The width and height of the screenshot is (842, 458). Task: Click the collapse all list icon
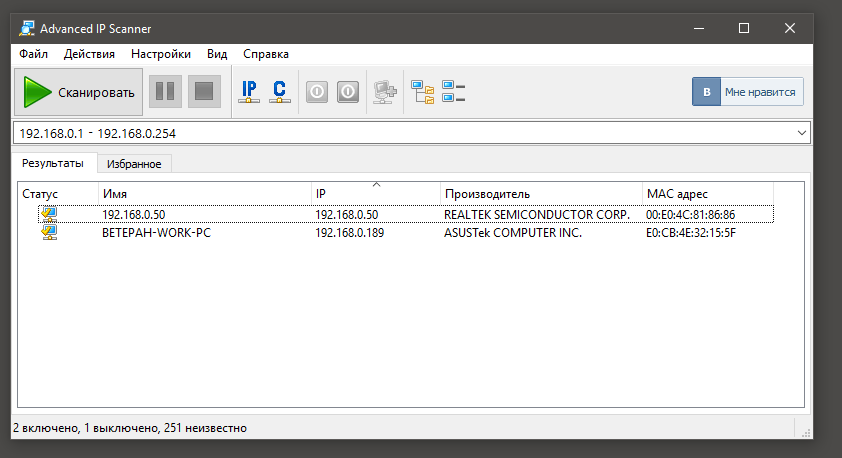coord(454,92)
